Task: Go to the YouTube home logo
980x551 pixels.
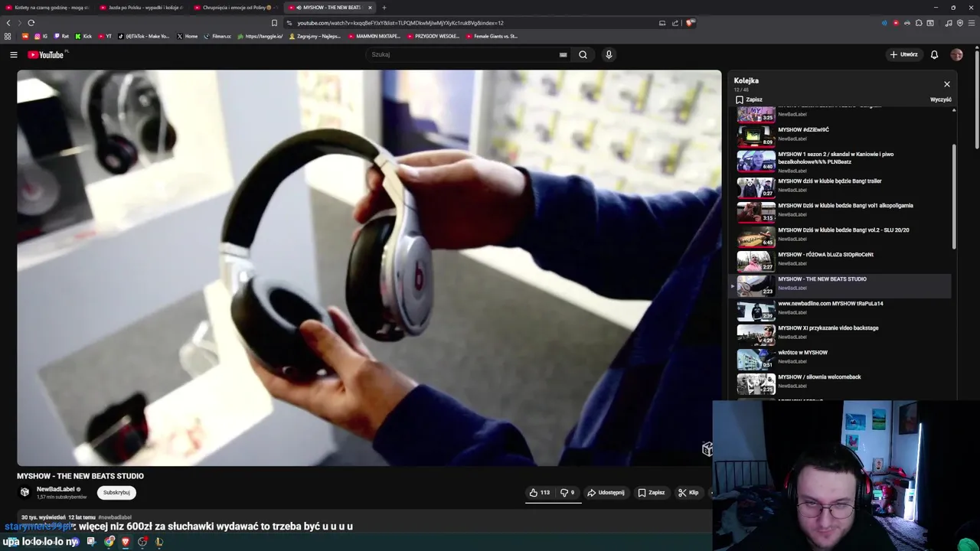Action: point(47,54)
